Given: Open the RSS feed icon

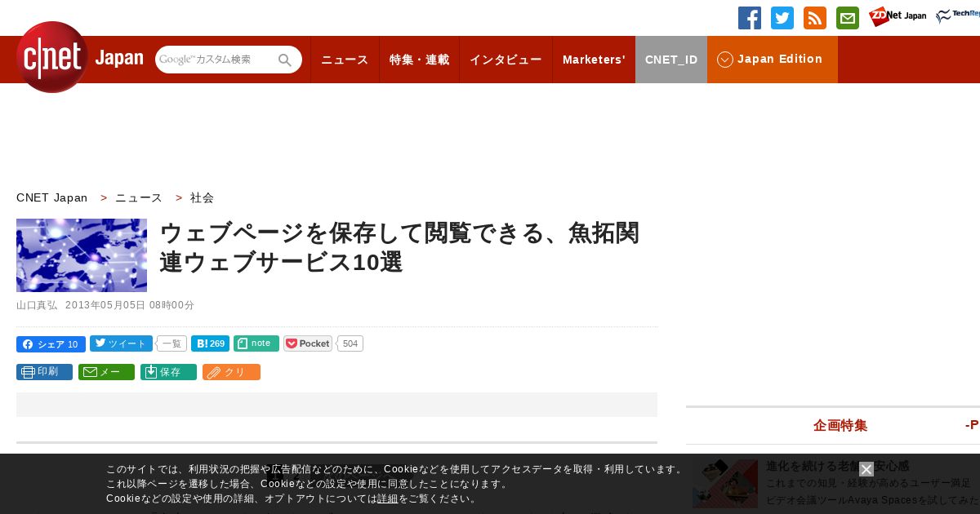Looking at the screenshot, I should pos(815,18).
